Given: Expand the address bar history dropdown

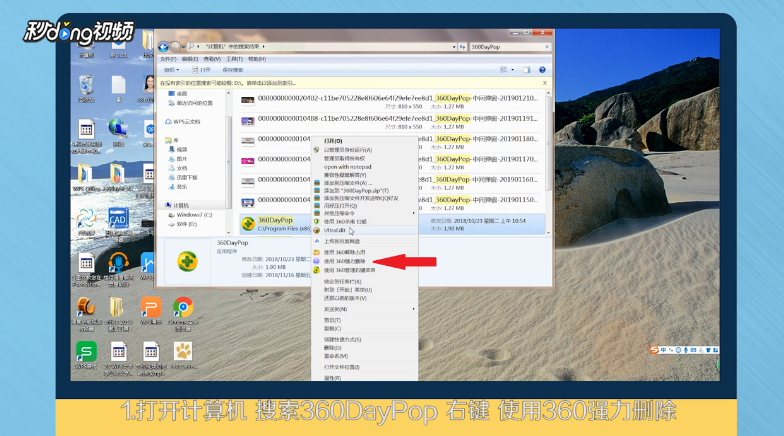Looking at the screenshot, I should tap(454, 47).
